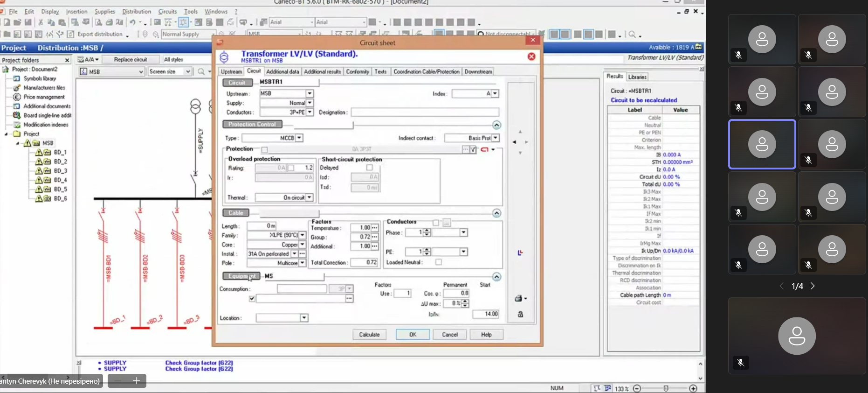Switch to the Additional data tab
Image resolution: width=868 pixels, height=393 pixels.
coord(282,72)
